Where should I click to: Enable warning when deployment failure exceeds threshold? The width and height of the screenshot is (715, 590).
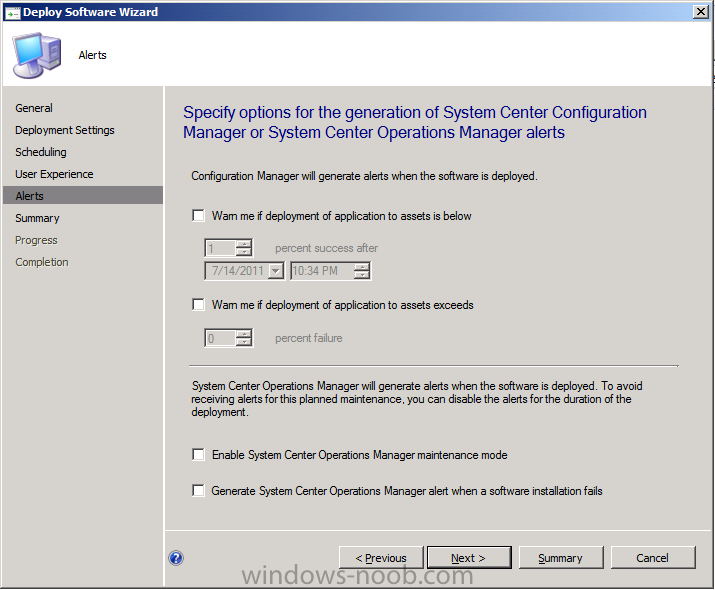point(198,304)
